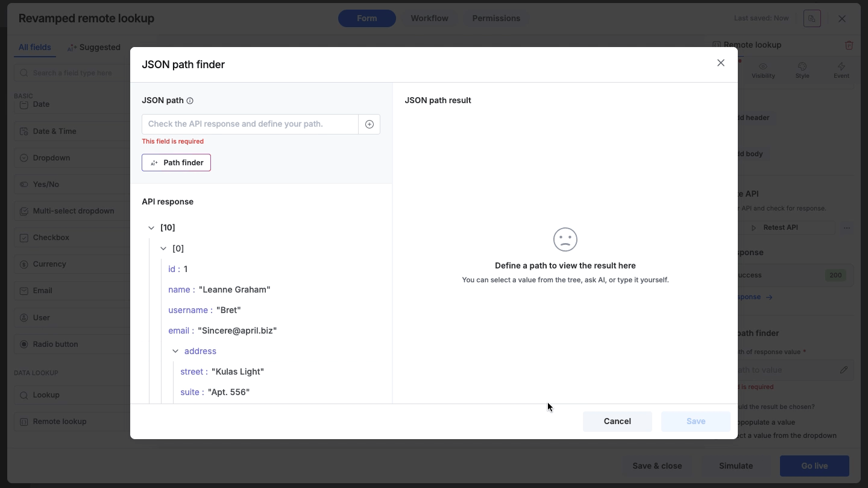Image resolution: width=868 pixels, height=488 pixels.
Task: Open the All fields tab
Action: pyautogui.click(x=35, y=47)
